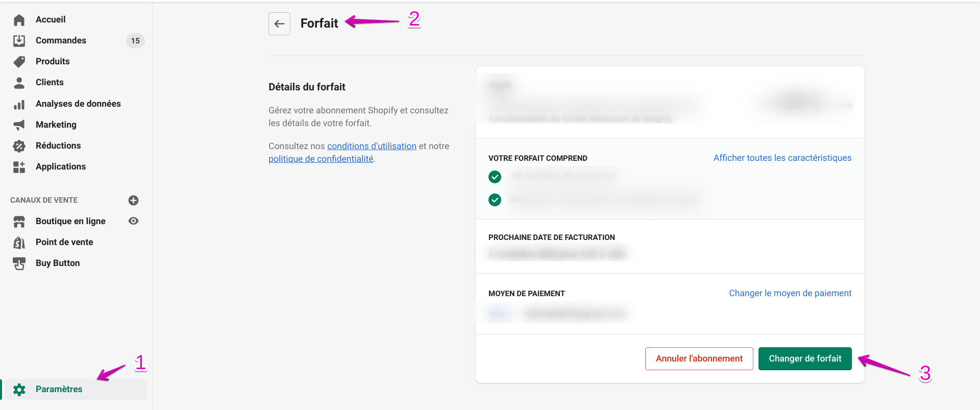Open the Analyses de données chart icon

tap(19, 104)
